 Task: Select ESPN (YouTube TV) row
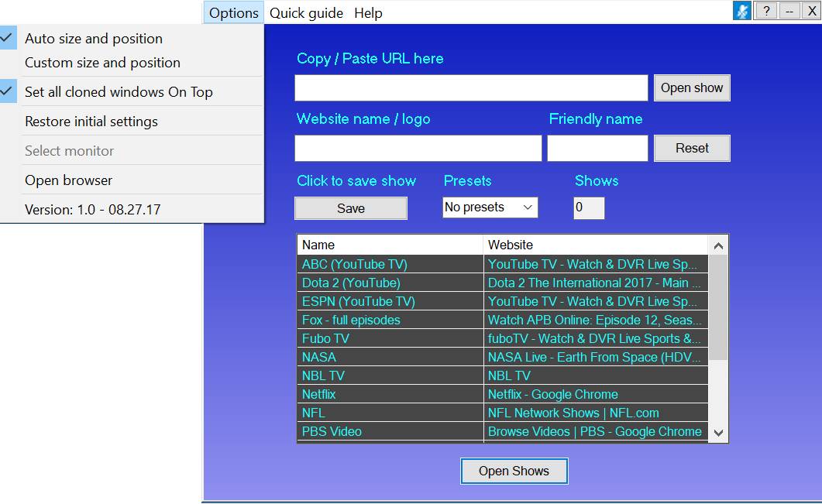coord(390,301)
